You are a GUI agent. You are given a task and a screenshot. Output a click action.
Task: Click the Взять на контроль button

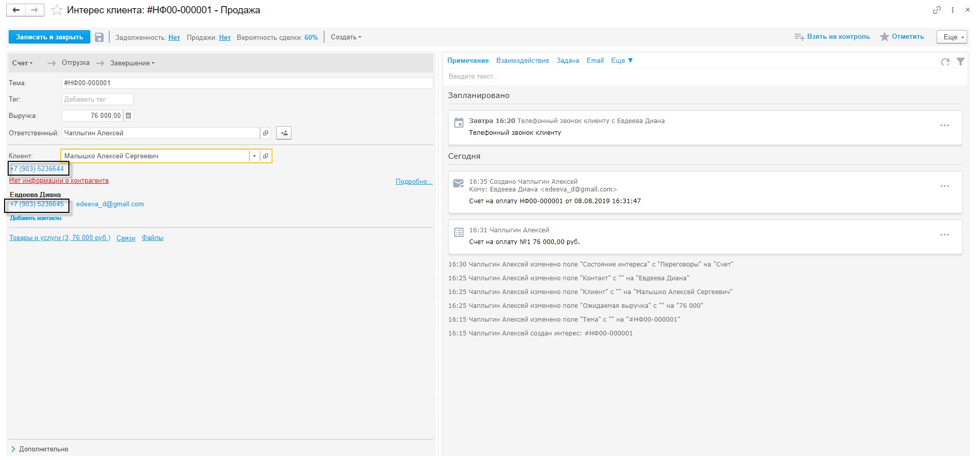(x=832, y=37)
